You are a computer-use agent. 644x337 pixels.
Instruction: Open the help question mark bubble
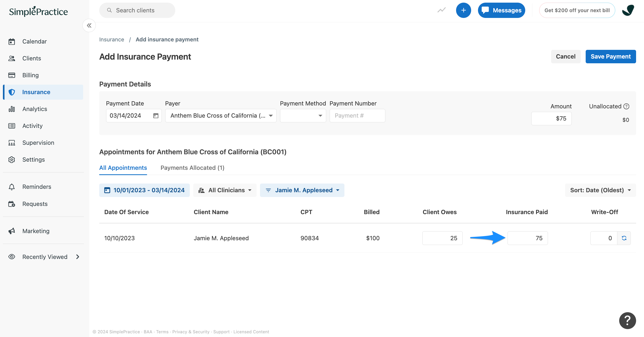tap(627, 320)
